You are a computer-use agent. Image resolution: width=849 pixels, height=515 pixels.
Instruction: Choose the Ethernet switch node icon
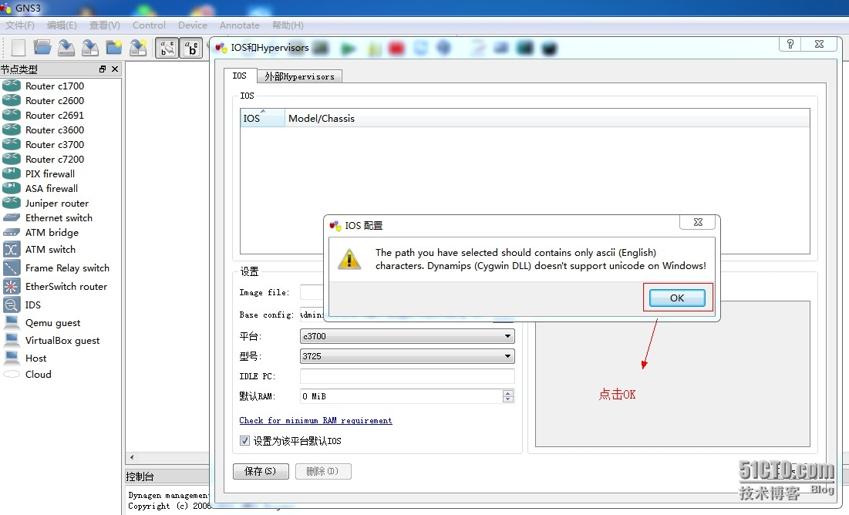[x=11, y=218]
